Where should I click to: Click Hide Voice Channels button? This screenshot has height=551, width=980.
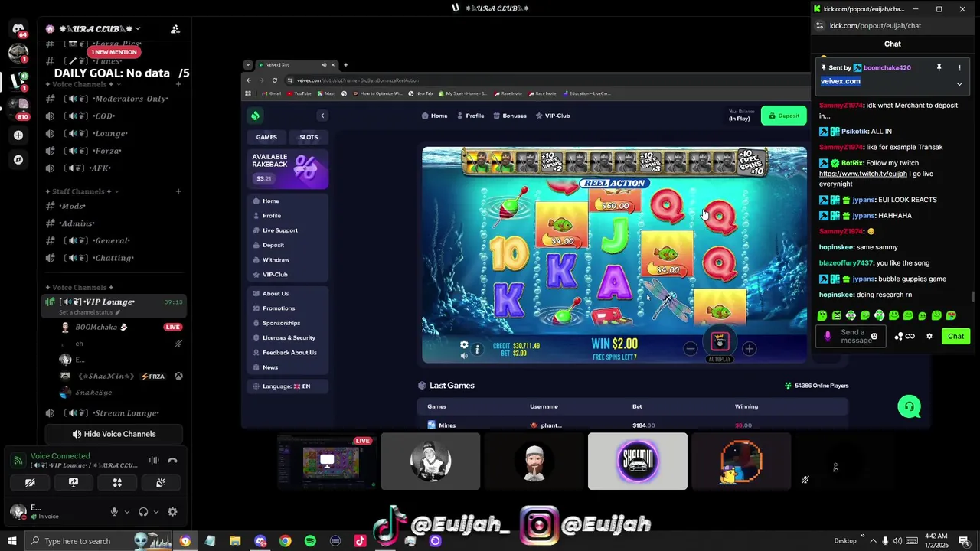coord(113,434)
